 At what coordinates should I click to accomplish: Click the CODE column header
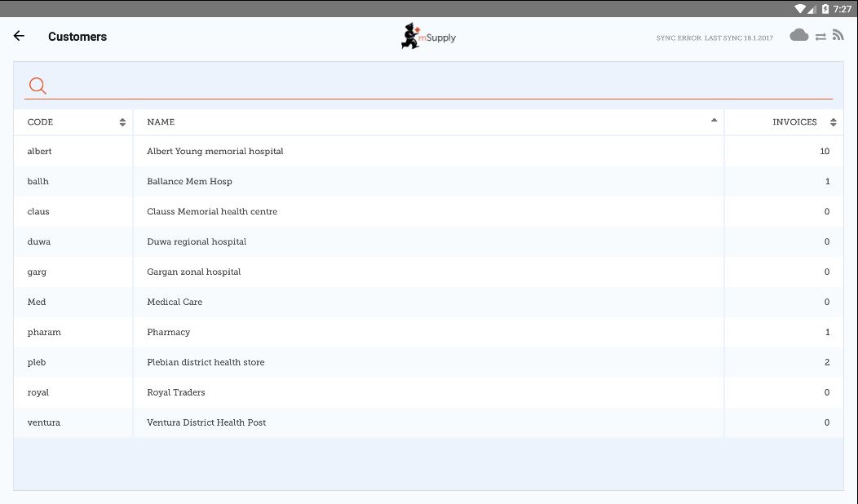(73, 122)
